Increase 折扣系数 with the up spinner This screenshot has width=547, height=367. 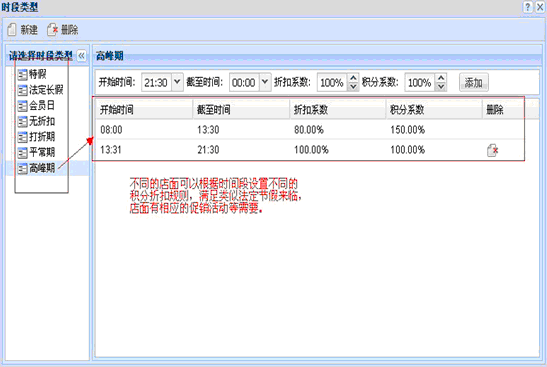[353, 78]
